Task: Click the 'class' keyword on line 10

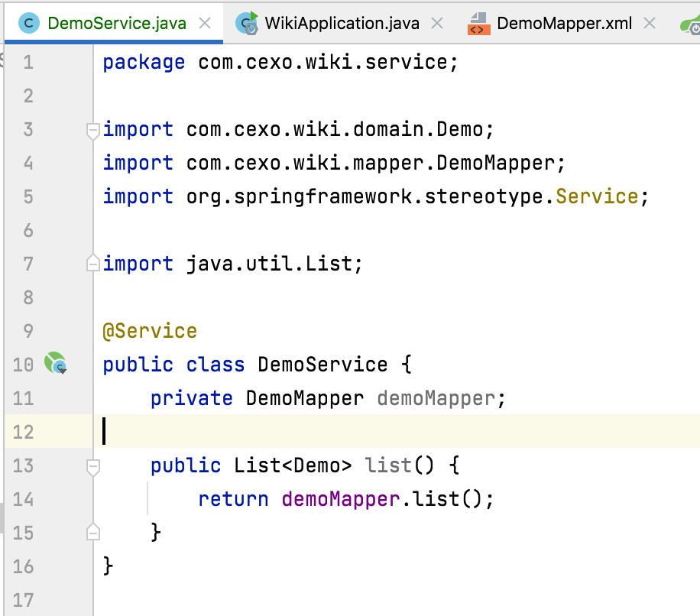Action: tap(216, 365)
